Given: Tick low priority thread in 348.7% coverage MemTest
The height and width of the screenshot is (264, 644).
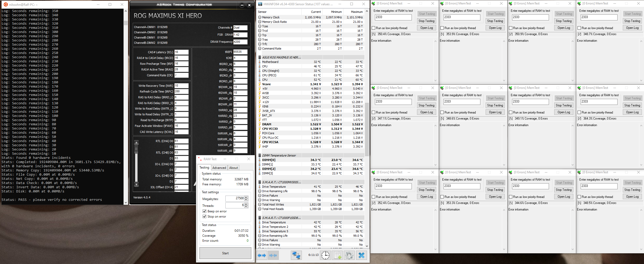Looking at the screenshot, I should (x=579, y=28).
